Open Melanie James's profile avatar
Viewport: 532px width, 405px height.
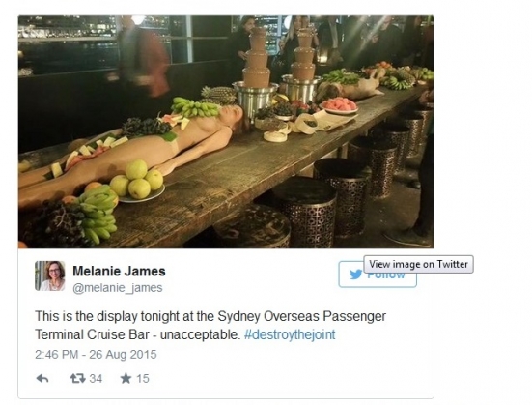pyautogui.click(x=50, y=275)
